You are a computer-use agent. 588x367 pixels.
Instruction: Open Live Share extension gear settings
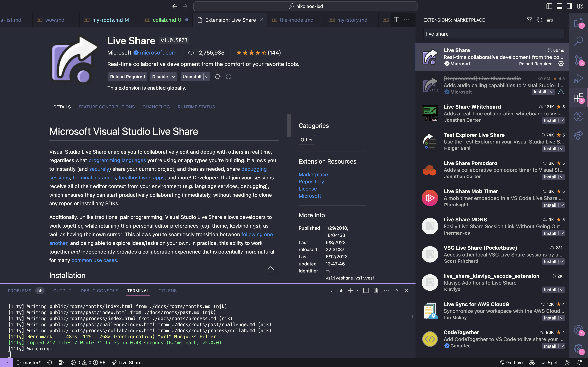(229, 77)
